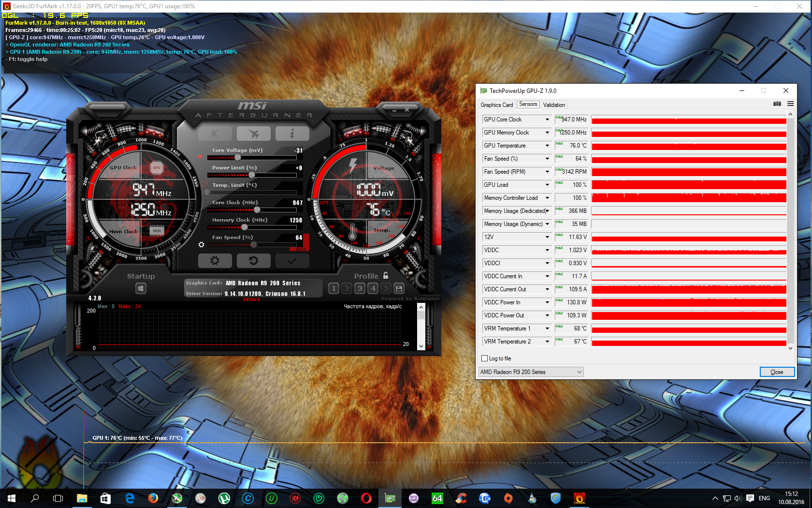Open GPU Load sensor dropdown
812x508 pixels.
tap(547, 185)
